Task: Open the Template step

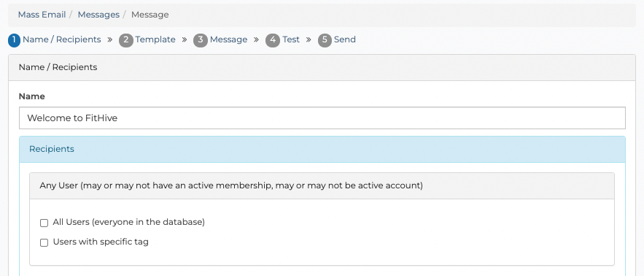Action: click(x=155, y=39)
